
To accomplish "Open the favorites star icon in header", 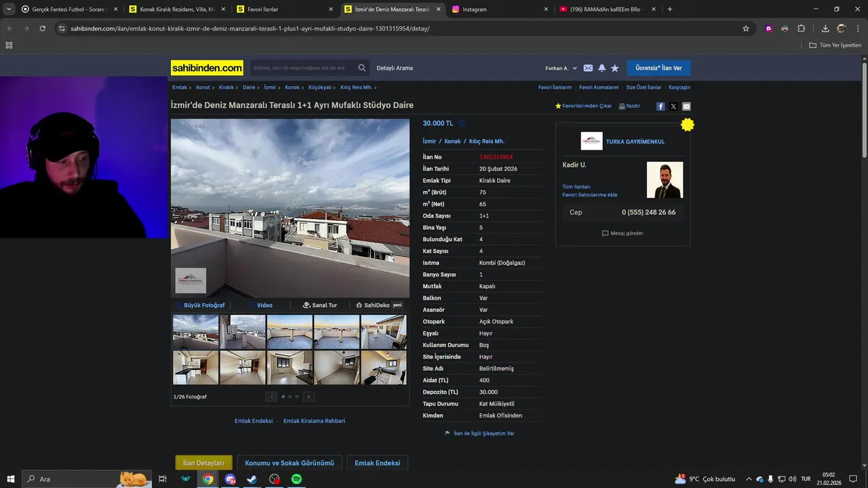I will tap(615, 68).
